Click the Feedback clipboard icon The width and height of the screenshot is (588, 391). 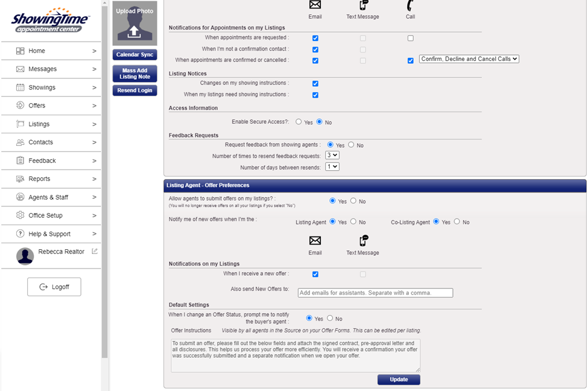point(21,161)
